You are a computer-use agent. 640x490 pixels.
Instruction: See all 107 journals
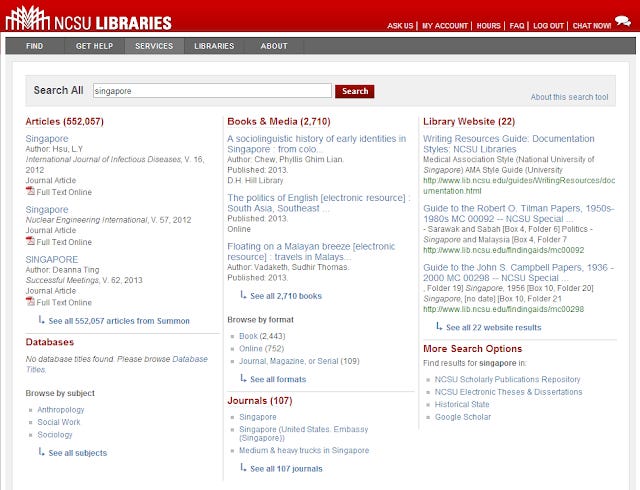click(x=286, y=469)
